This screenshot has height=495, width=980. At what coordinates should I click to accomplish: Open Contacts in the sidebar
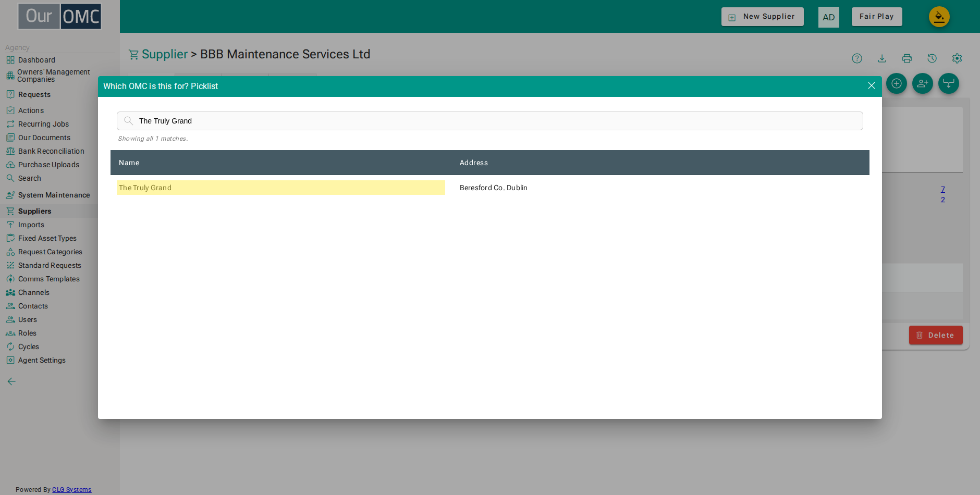pos(33,306)
